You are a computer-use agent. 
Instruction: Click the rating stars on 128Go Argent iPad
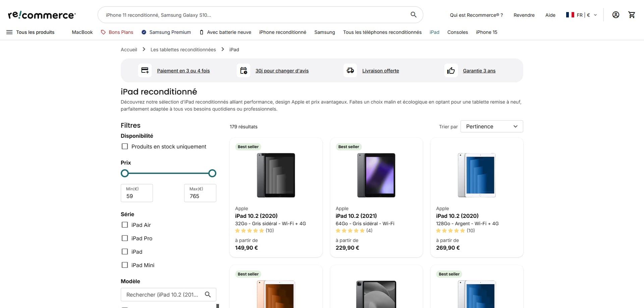pos(450,231)
